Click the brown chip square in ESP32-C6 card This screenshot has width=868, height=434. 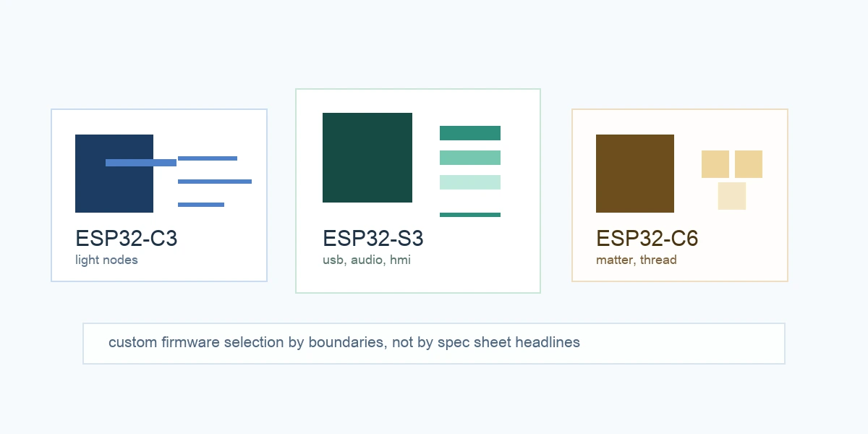[x=635, y=174]
